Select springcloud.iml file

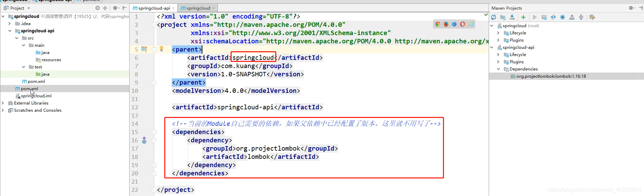click(x=33, y=96)
